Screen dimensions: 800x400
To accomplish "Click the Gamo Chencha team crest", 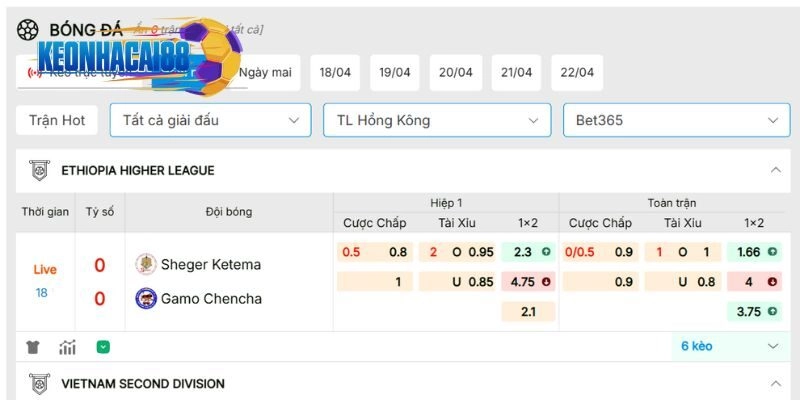I will (x=146, y=298).
